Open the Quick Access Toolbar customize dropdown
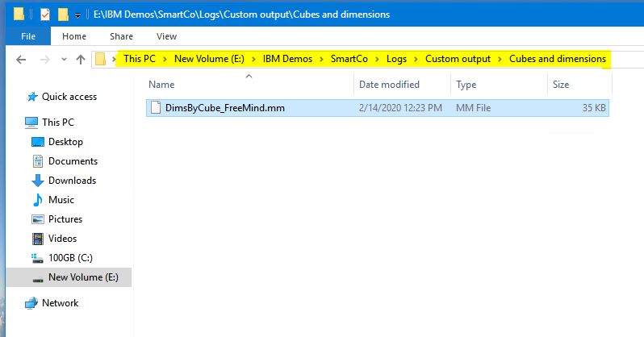 pos(77,15)
